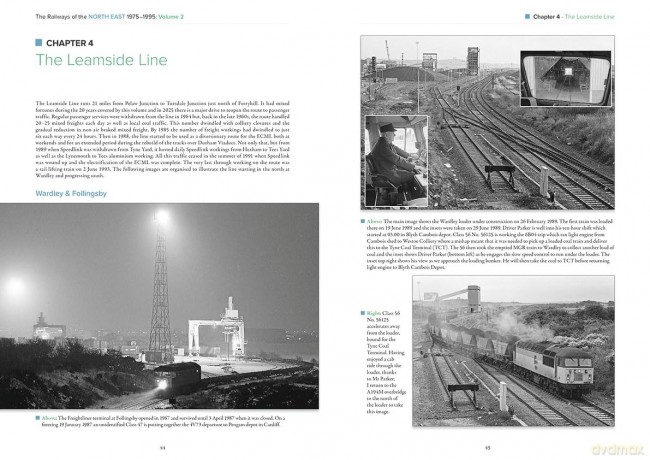The image size is (650, 460).
Task: Open the night-time Freightliner terminal photograph
Action: point(159,306)
